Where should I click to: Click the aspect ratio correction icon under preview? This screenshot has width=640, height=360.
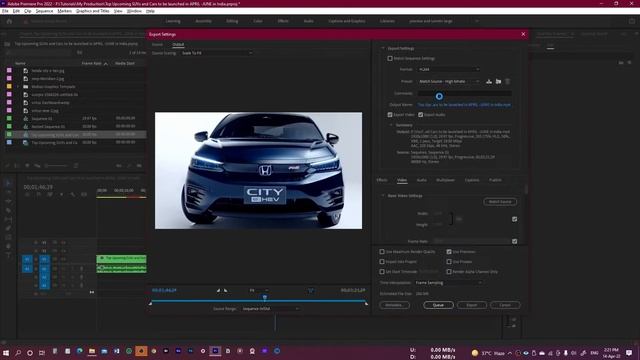(311, 291)
